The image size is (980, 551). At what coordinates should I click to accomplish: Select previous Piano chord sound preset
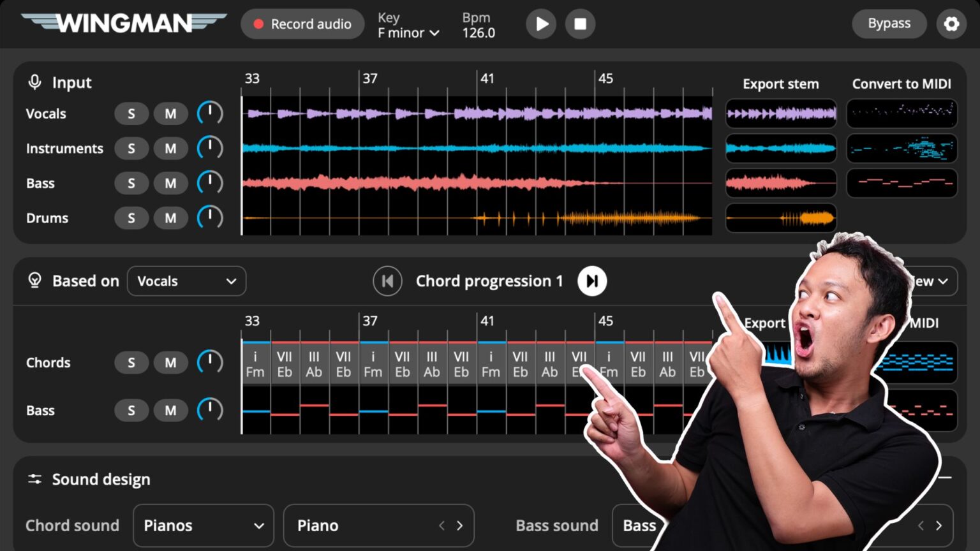coord(442,525)
